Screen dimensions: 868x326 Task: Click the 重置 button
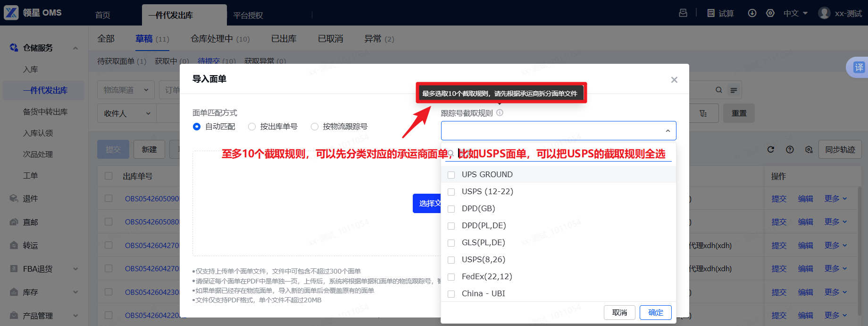[x=739, y=113]
